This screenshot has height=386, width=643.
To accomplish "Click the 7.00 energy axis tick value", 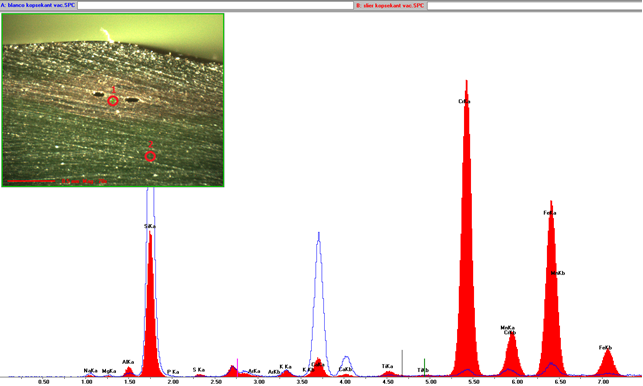I will (x=603, y=382).
